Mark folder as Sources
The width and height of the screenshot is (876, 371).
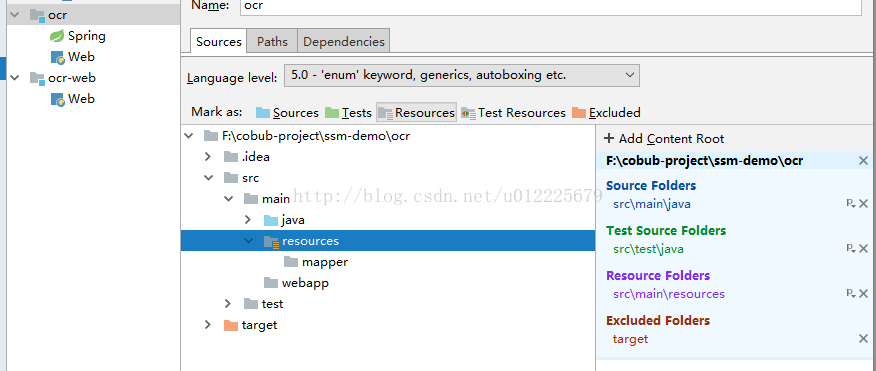tap(287, 113)
